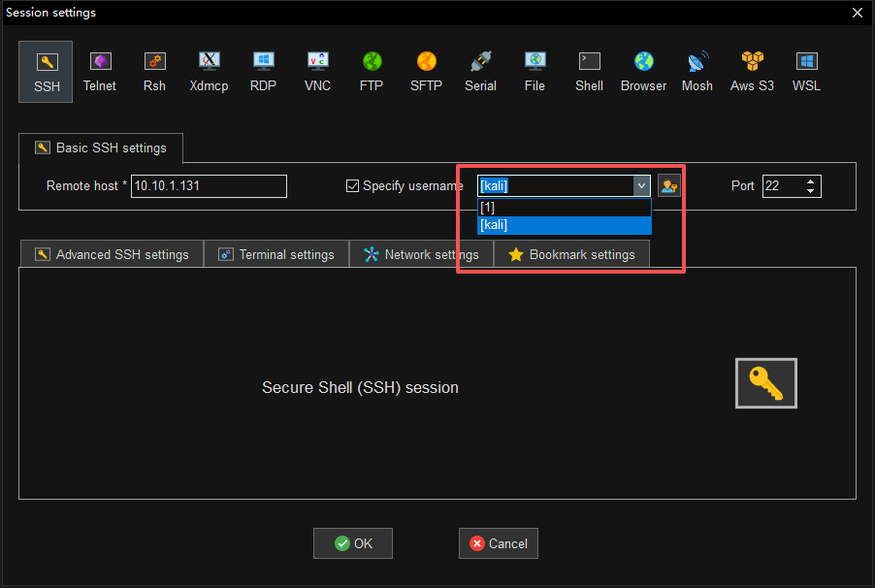
Task: Click the OK button
Action: (x=353, y=543)
